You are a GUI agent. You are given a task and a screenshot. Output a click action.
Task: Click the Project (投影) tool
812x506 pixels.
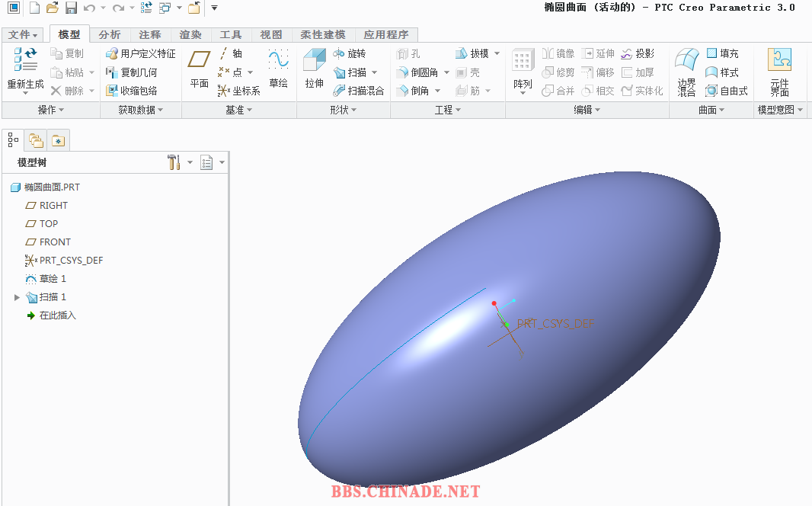pyautogui.click(x=638, y=53)
